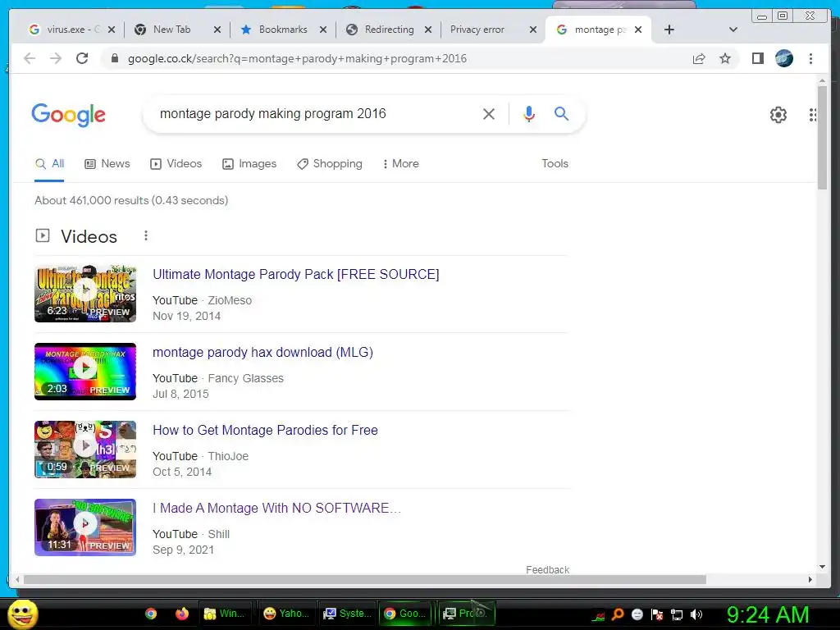Play Ultimate Montage Parody Pack thumbnail
This screenshot has height=630, width=840.
tap(85, 293)
